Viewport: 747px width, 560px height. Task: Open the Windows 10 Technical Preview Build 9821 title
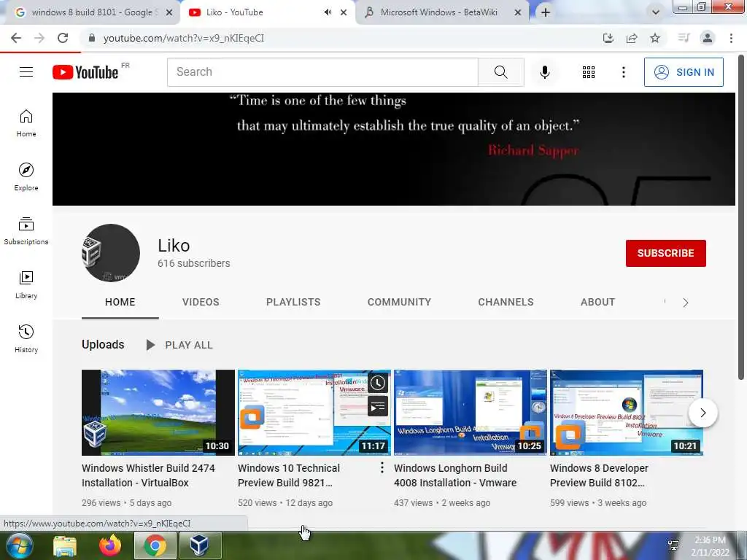(x=289, y=475)
